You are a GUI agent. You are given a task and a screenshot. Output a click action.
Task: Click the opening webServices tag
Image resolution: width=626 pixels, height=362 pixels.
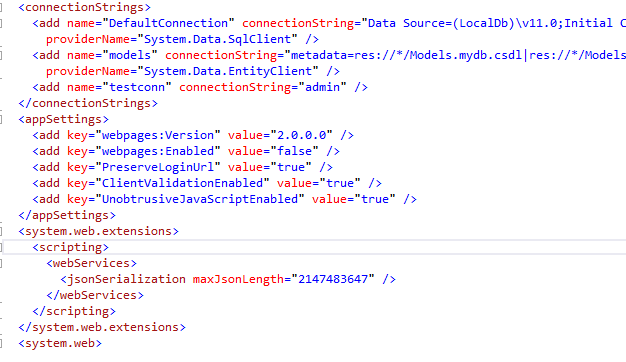pos(91,263)
